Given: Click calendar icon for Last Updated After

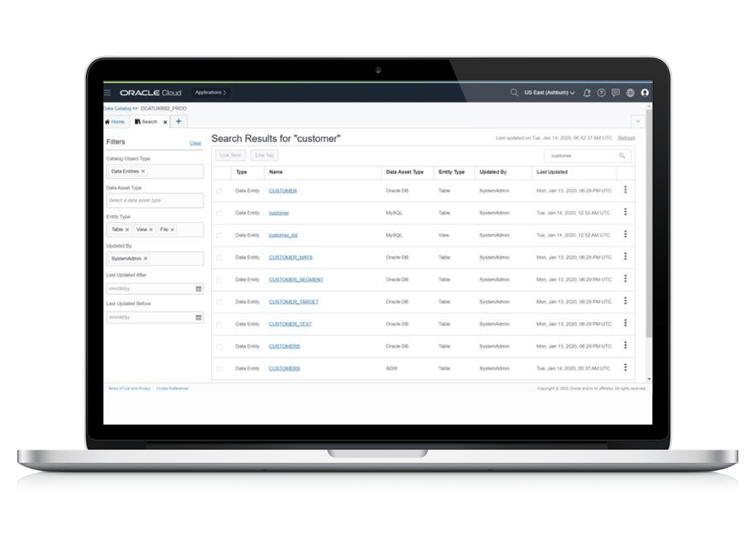Looking at the screenshot, I should [198, 289].
